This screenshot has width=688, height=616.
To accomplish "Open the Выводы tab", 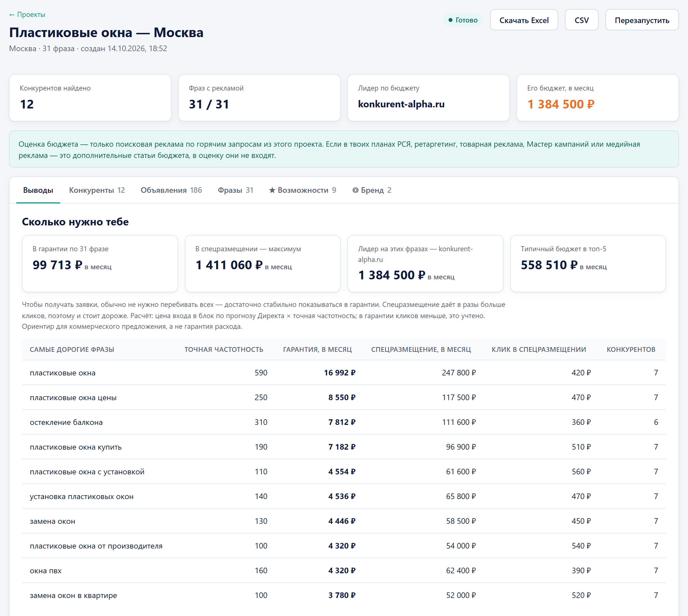I will 38,190.
